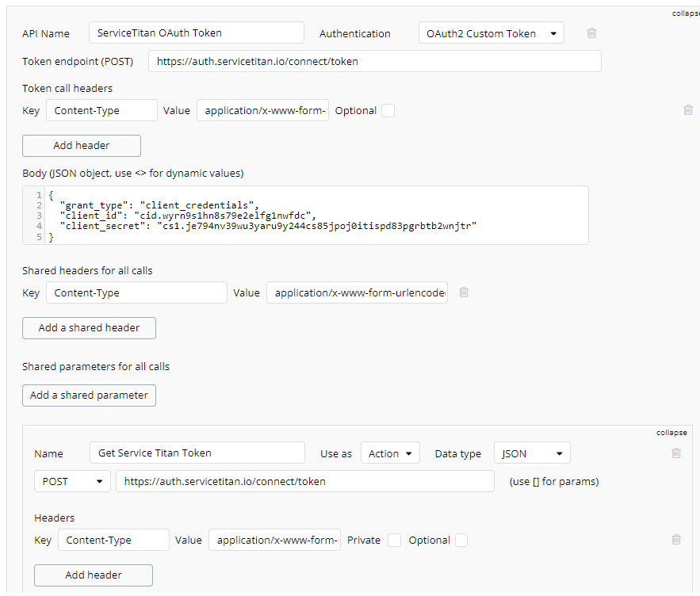Viewport: 700px width, 596px height.
Task: Focus the Token endpoint URL field
Action: (x=374, y=61)
